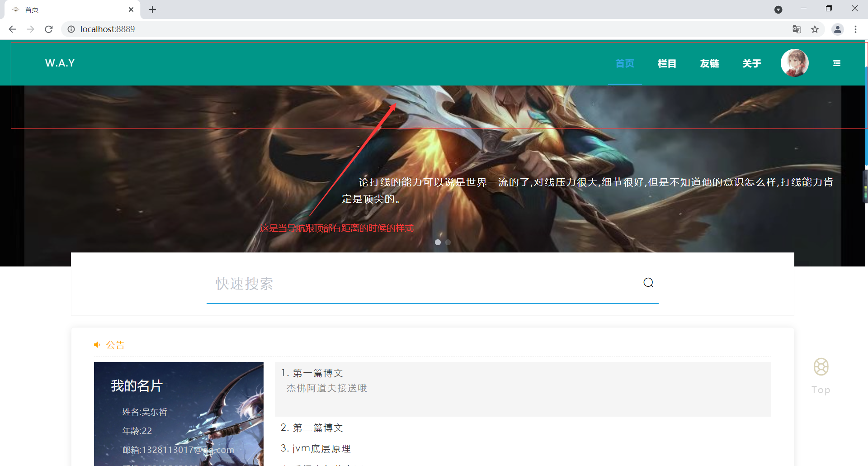Screen dimensions: 868x466
Task: Select the 栏目 navigation menu item
Action: (667, 63)
